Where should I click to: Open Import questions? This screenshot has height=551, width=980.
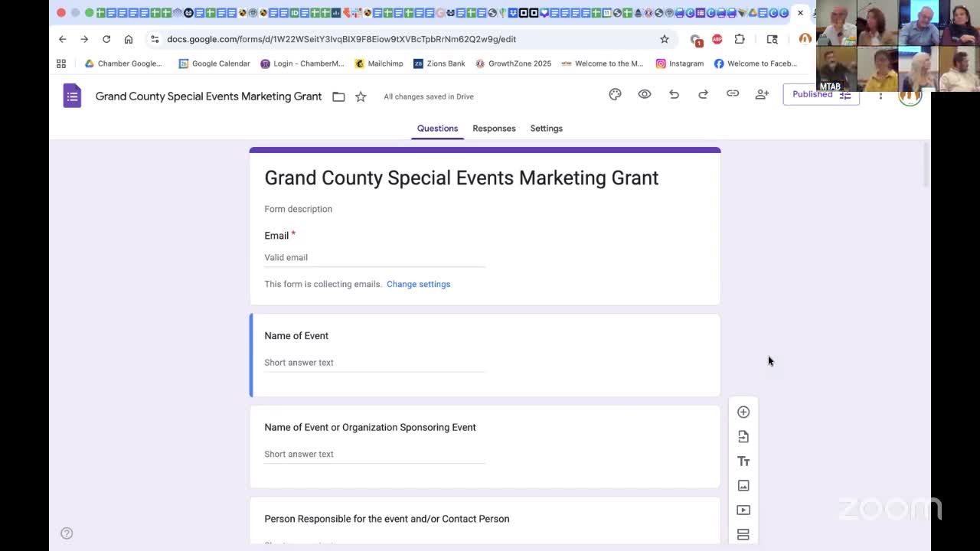coord(743,436)
